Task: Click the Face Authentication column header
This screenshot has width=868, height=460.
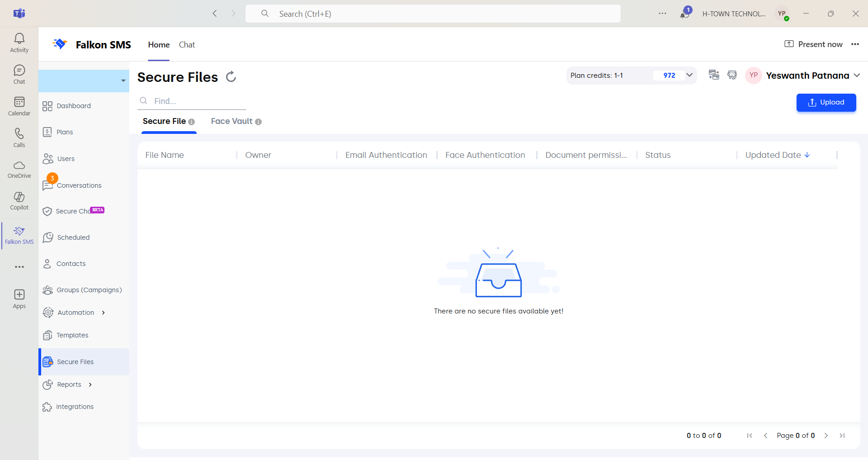Action: click(485, 155)
